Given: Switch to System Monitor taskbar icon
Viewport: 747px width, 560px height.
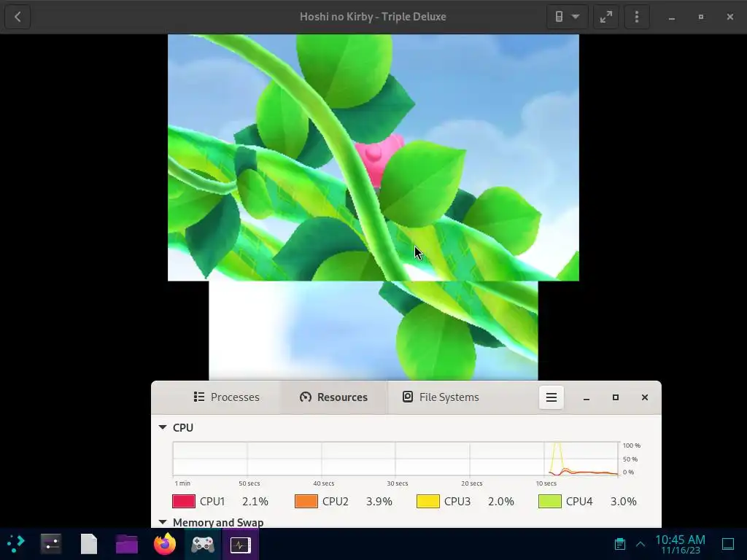Looking at the screenshot, I should (241, 544).
